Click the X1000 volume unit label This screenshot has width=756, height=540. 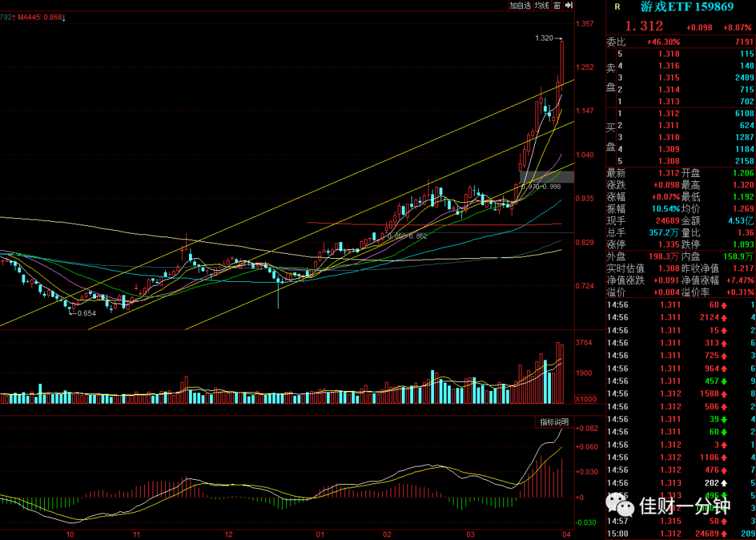pyautogui.click(x=586, y=399)
